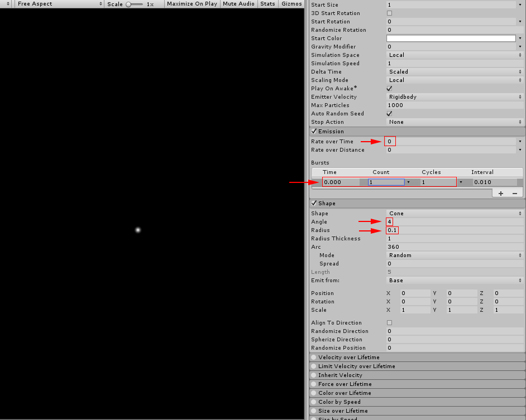Open the Simulation Space dropdown
Viewport: 526px width, 420px height.
[x=455, y=55]
